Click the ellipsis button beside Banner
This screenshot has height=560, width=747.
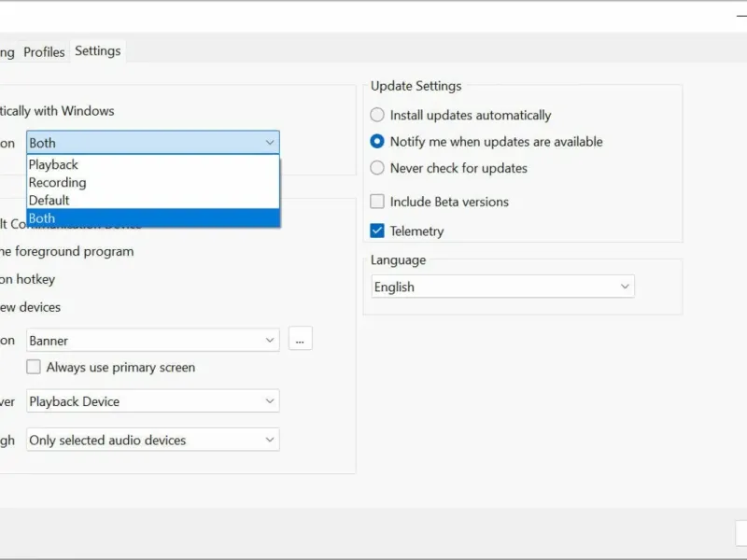point(300,341)
